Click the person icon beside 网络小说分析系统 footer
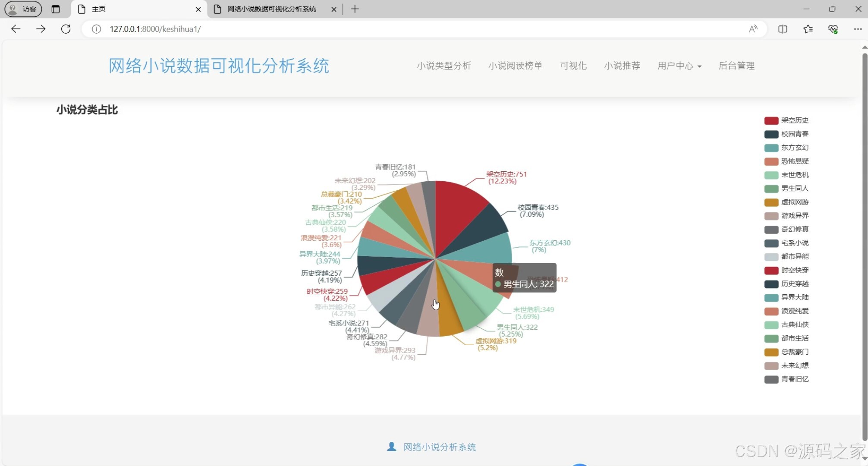The image size is (868, 466). pos(392,447)
